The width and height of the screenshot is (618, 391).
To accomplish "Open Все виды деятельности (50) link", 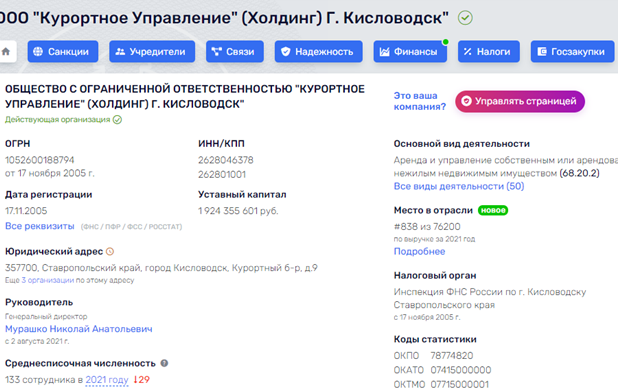I will click(459, 186).
